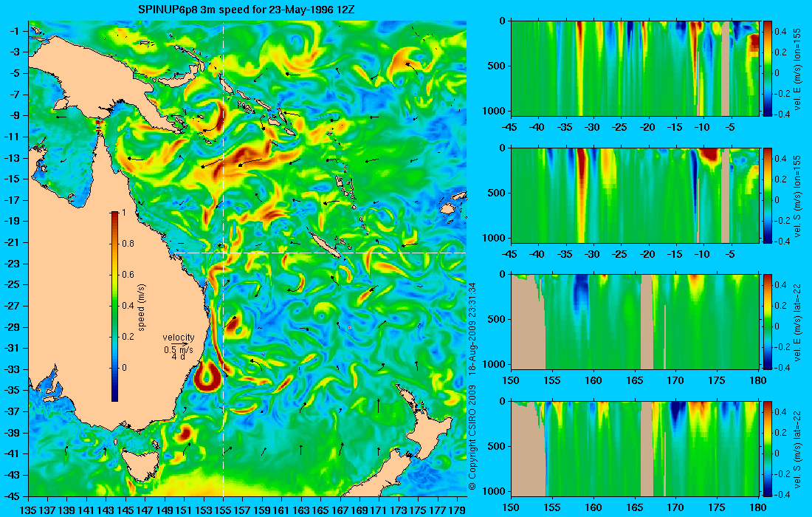
Task: Click latitude tick '-29' on main map axis
Action: click(x=15, y=327)
